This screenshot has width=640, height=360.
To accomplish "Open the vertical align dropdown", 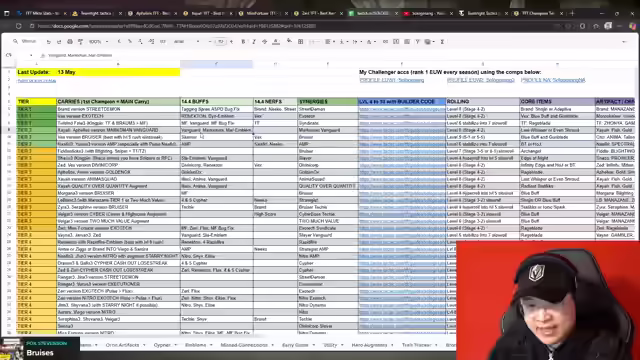I will tap(344, 42).
